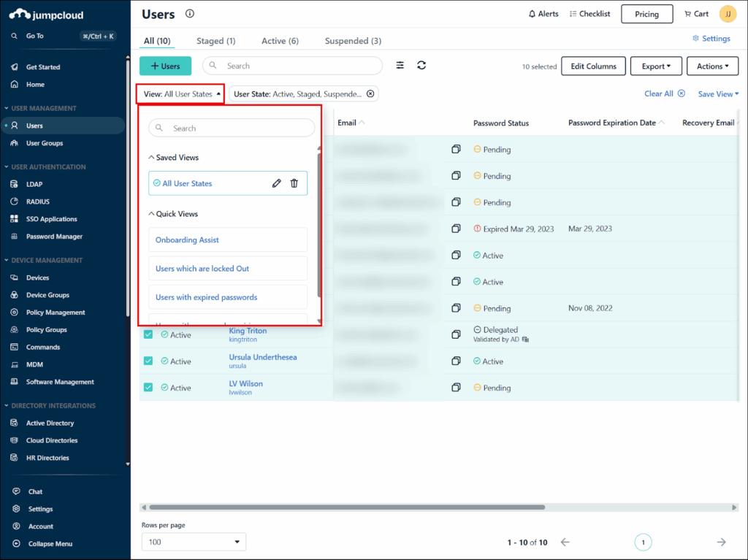The width and height of the screenshot is (748, 560).
Task: Uncheck LV Wilson row checkbox
Action: (x=148, y=387)
